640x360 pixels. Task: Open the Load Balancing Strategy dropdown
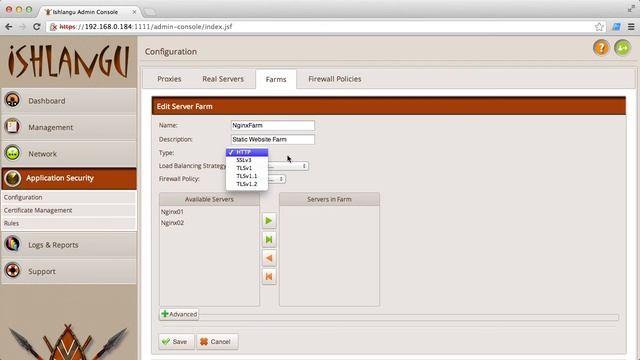pyautogui.click(x=288, y=166)
